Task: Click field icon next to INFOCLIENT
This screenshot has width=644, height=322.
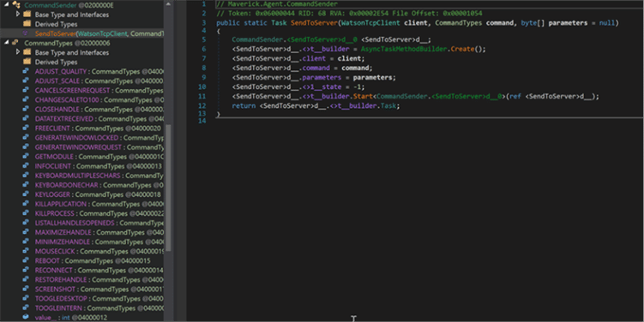Action: (26, 166)
